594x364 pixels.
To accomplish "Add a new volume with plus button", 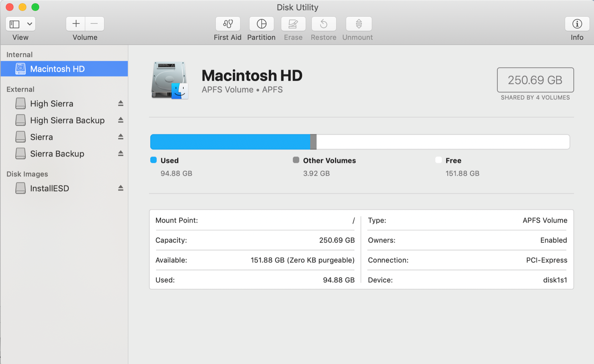I will 76,24.
